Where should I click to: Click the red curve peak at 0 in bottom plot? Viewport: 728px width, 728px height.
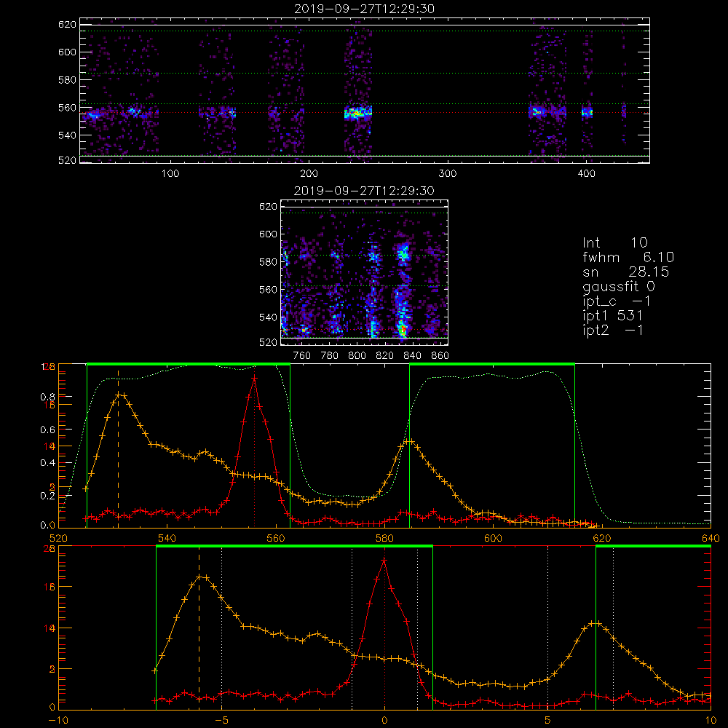(384, 561)
